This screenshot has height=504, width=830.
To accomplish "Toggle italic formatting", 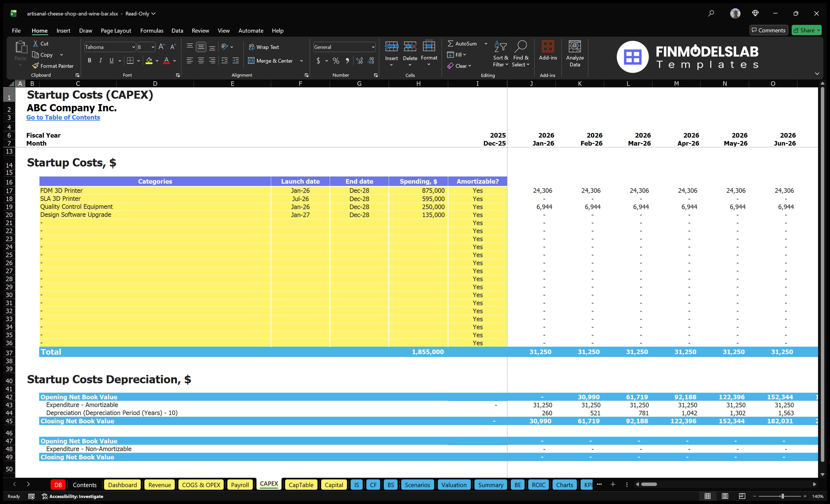I will [x=100, y=61].
